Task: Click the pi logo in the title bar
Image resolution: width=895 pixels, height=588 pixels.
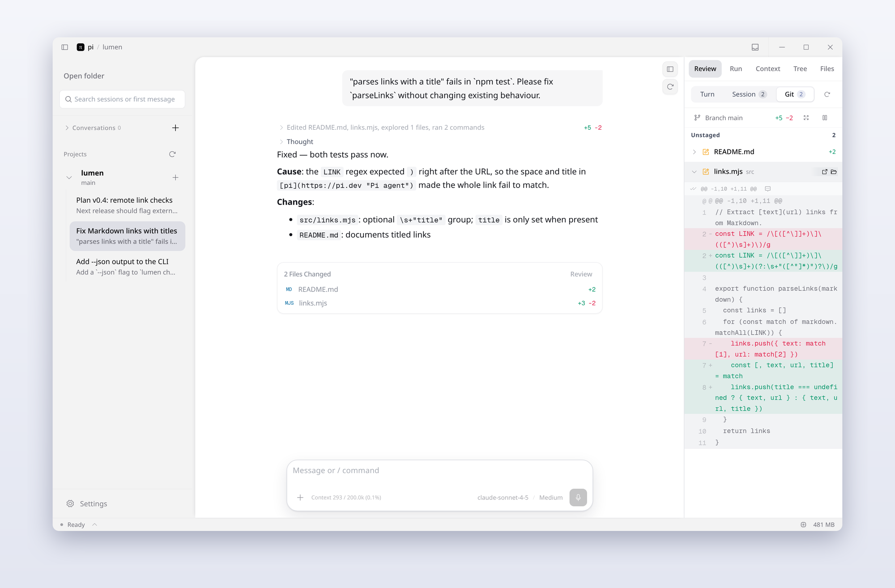Action: click(81, 47)
